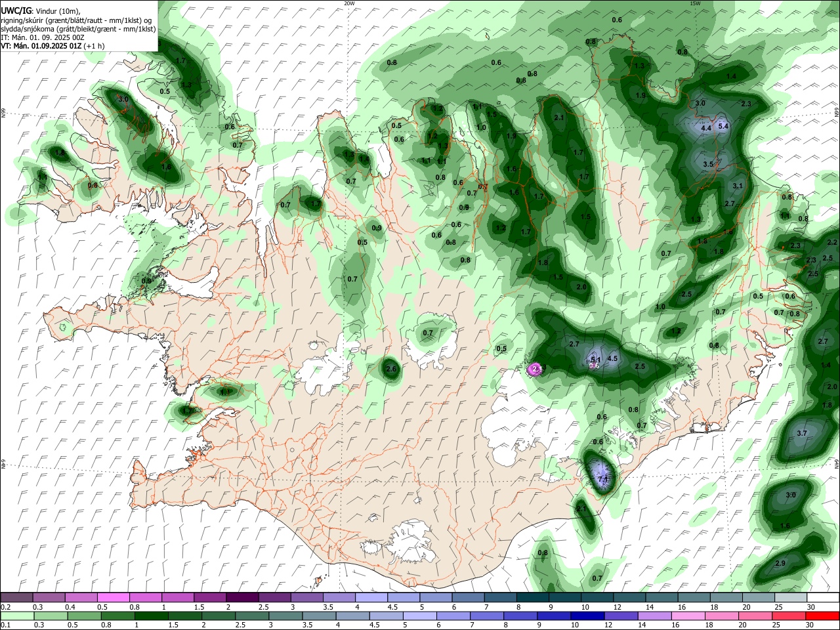
Task: Click the 5.1 value in the central blue patch
Action: pos(596,360)
